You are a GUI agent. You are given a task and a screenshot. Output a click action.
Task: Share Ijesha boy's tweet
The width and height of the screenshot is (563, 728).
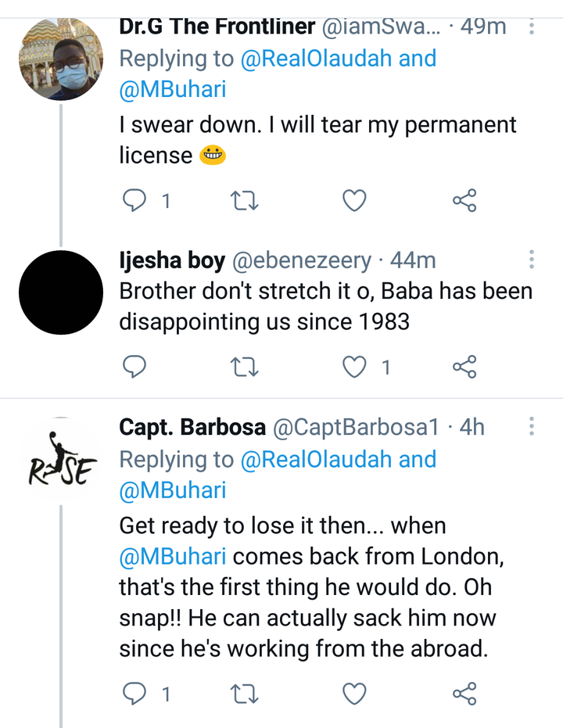pos(464,367)
